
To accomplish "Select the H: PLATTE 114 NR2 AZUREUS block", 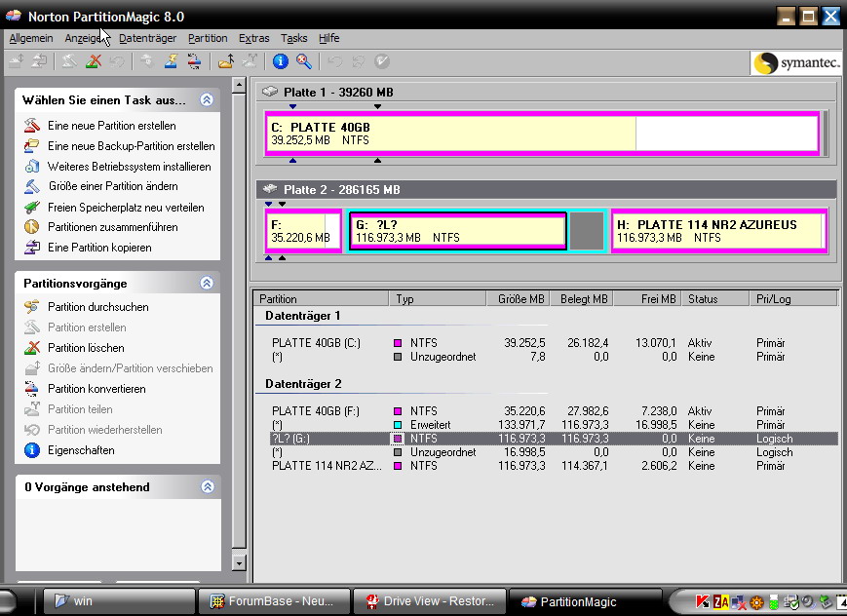I will [719, 231].
